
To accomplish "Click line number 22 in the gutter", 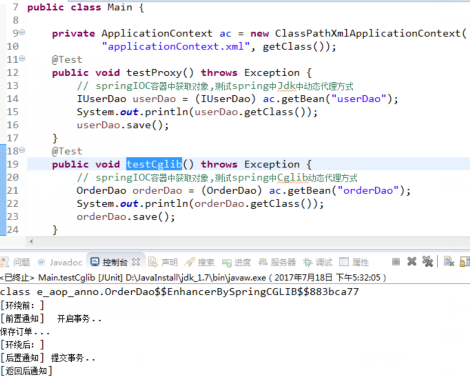I will tap(13, 203).
